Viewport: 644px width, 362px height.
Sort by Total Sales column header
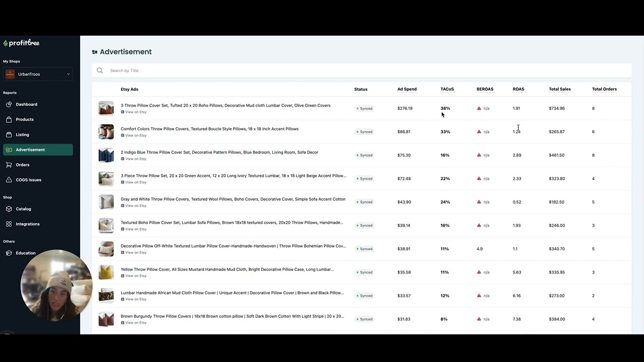559,89
